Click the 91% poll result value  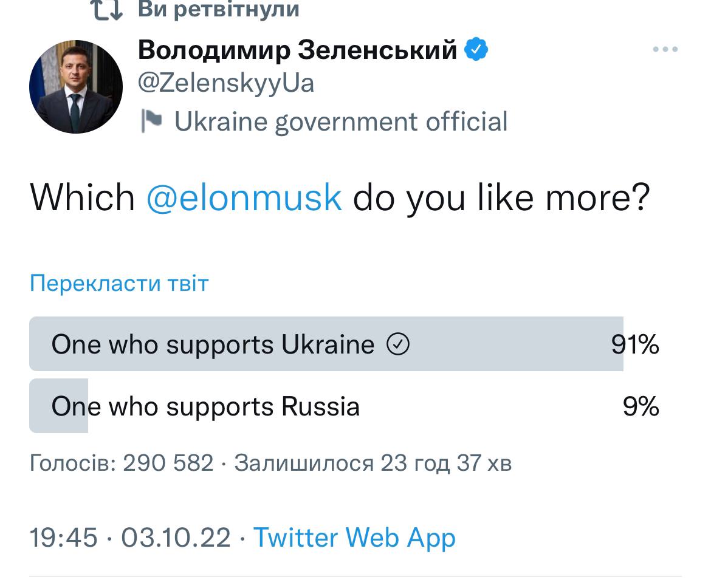[x=635, y=344]
